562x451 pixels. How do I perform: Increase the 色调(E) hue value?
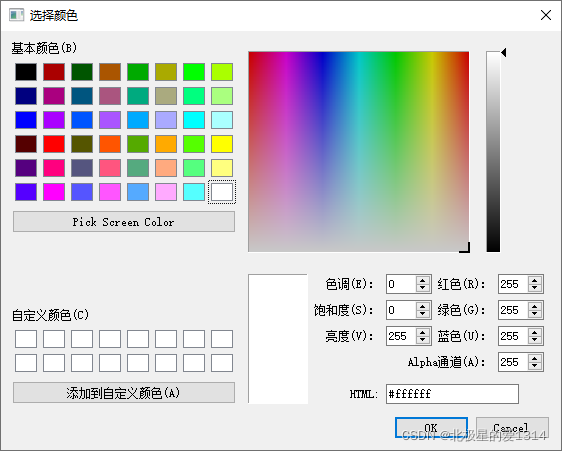tap(423, 280)
